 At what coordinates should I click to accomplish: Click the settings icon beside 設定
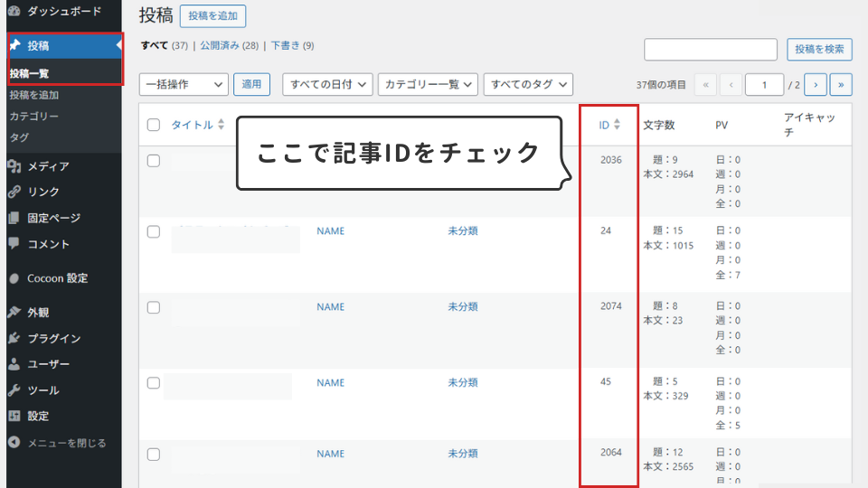14,416
